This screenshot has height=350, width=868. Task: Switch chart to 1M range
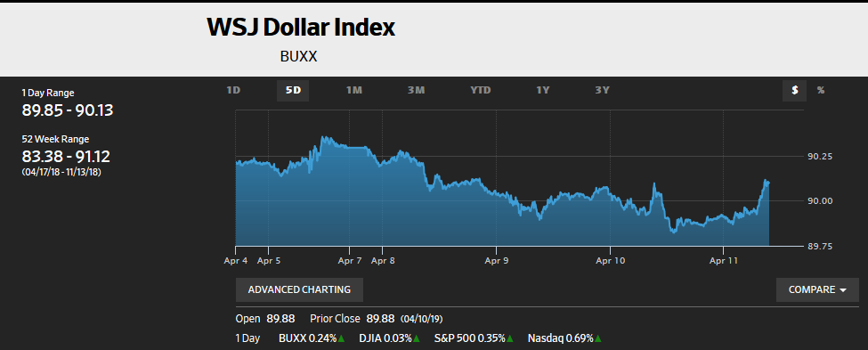(353, 90)
